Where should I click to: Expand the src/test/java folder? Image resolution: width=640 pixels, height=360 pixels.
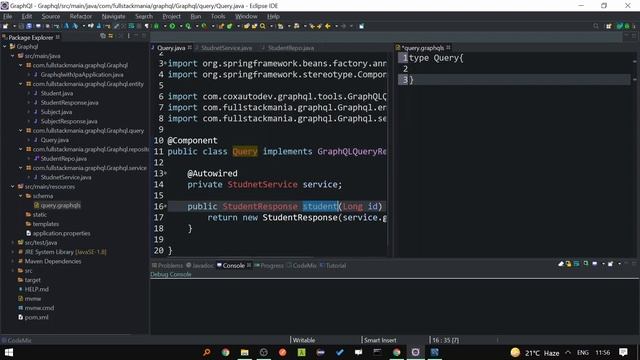[x=13, y=242]
